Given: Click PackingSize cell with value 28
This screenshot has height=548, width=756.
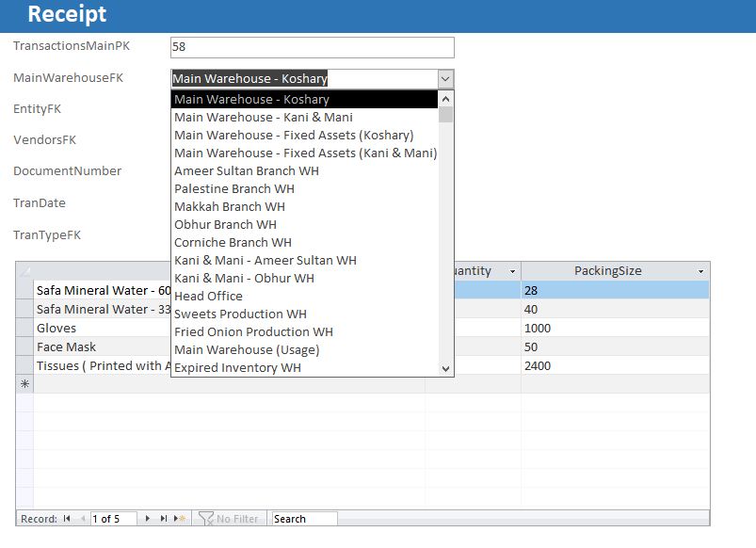Looking at the screenshot, I should [615, 290].
